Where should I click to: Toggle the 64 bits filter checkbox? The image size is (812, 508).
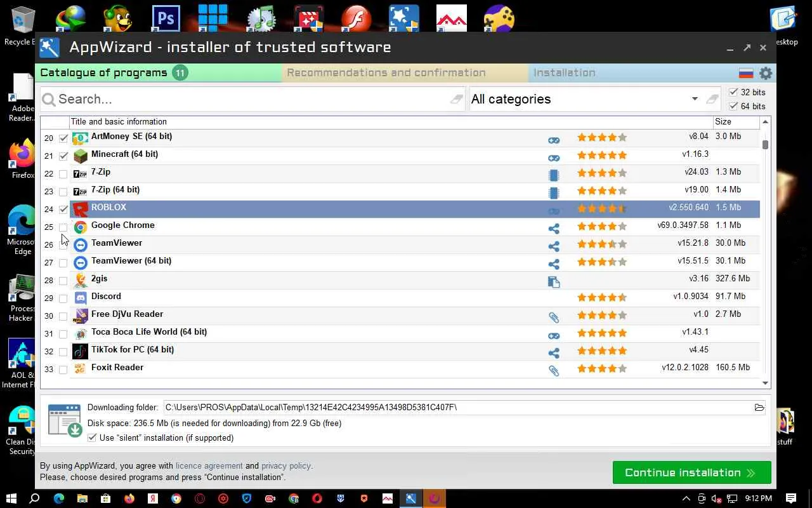click(x=733, y=106)
